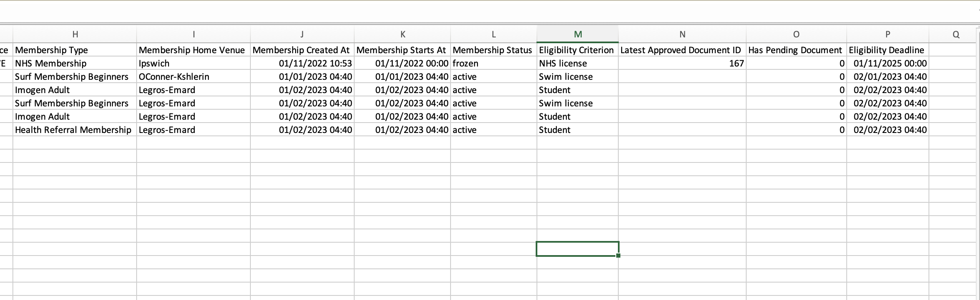Select column P header
980x300 pixels.
click(888, 34)
